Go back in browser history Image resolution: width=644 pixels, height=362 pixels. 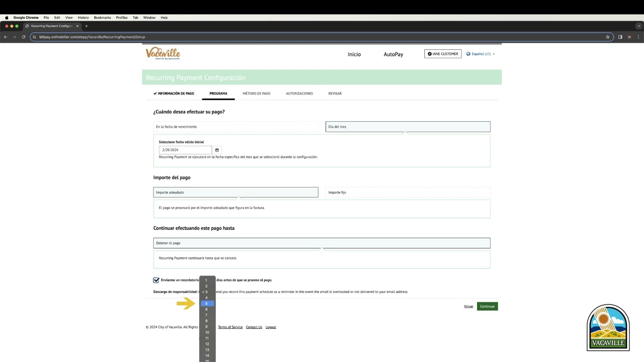point(6,37)
